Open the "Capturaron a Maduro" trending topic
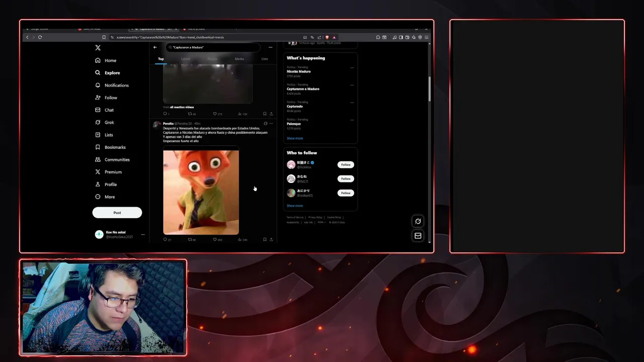This screenshot has height=362, width=644. (303, 89)
